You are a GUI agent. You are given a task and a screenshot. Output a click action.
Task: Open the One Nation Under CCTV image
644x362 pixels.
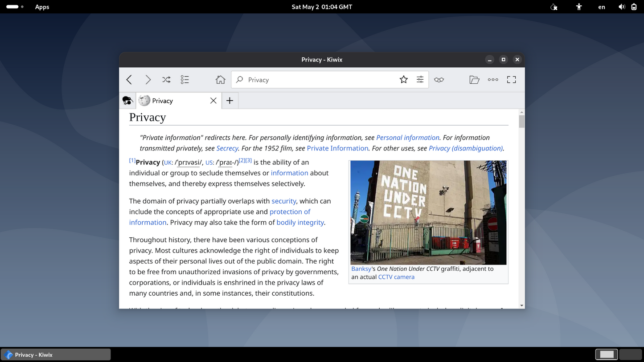[428, 213]
